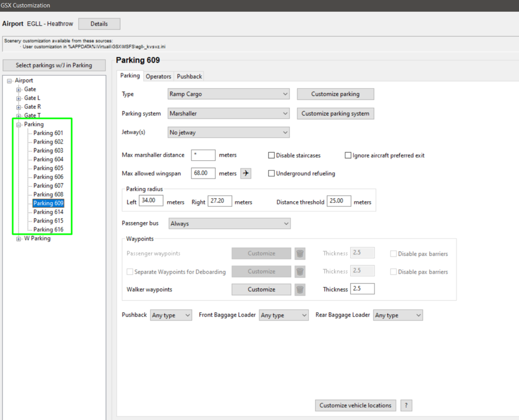
Task: Click Customize vehicle locations button
Action: (356, 405)
